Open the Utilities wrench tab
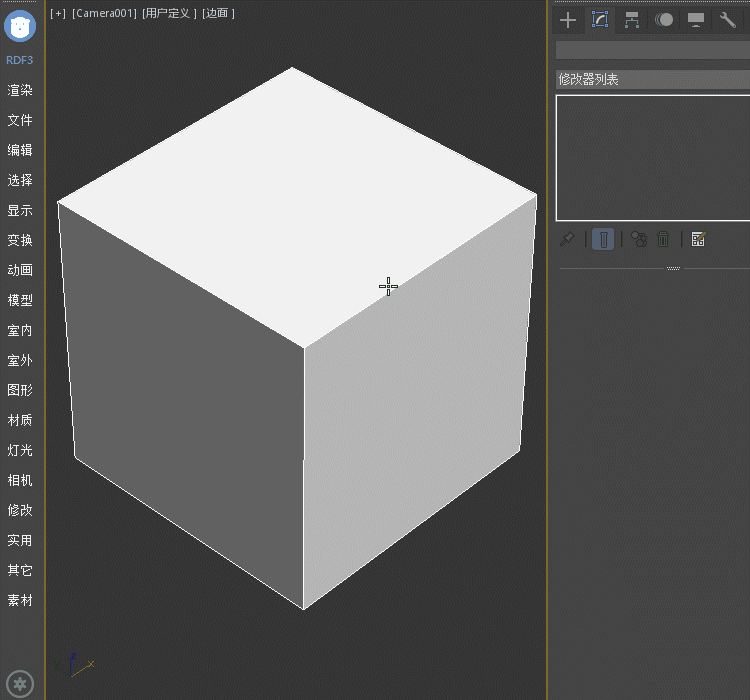This screenshot has height=700, width=750. [728, 20]
